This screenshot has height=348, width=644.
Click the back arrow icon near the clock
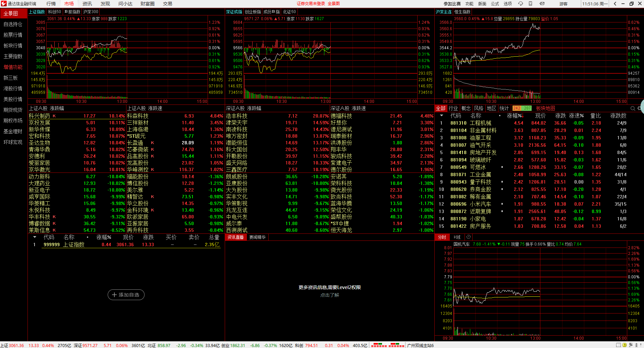[615, 4]
